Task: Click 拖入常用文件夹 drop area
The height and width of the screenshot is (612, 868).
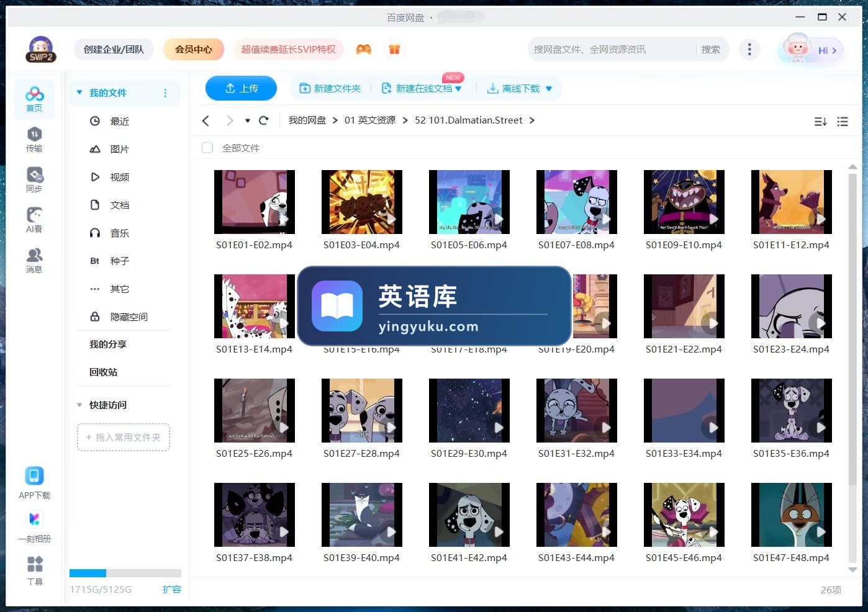Action: [x=124, y=437]
